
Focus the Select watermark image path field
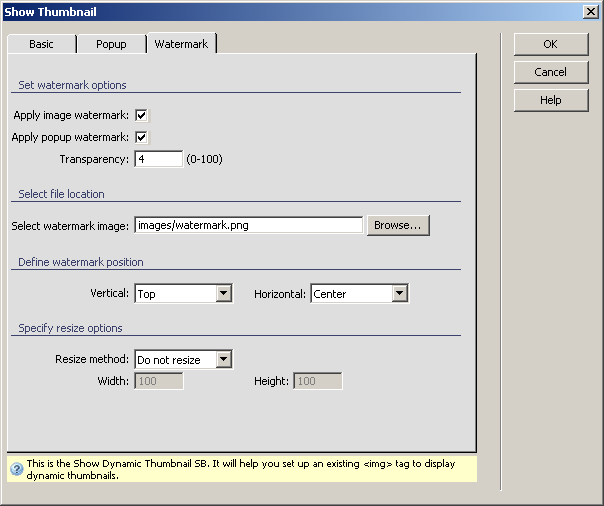click(247, 225)
